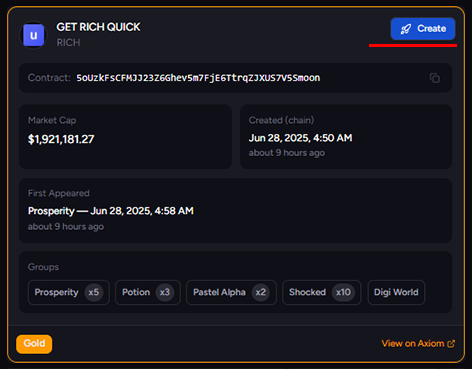Click the market cap value $1,921,181.27
The height and width of the screenshot is (369, 472).
61,139
